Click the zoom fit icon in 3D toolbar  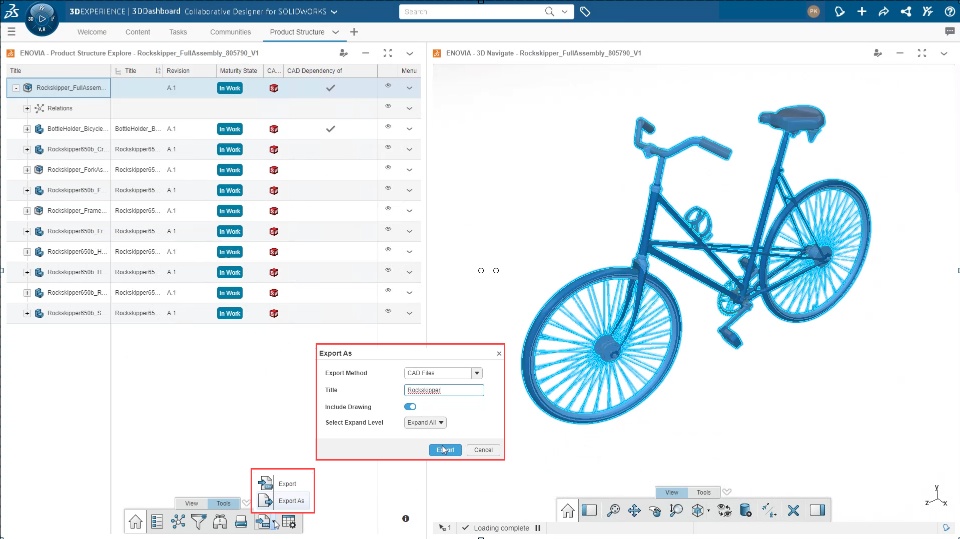click(x=613, y=510)
